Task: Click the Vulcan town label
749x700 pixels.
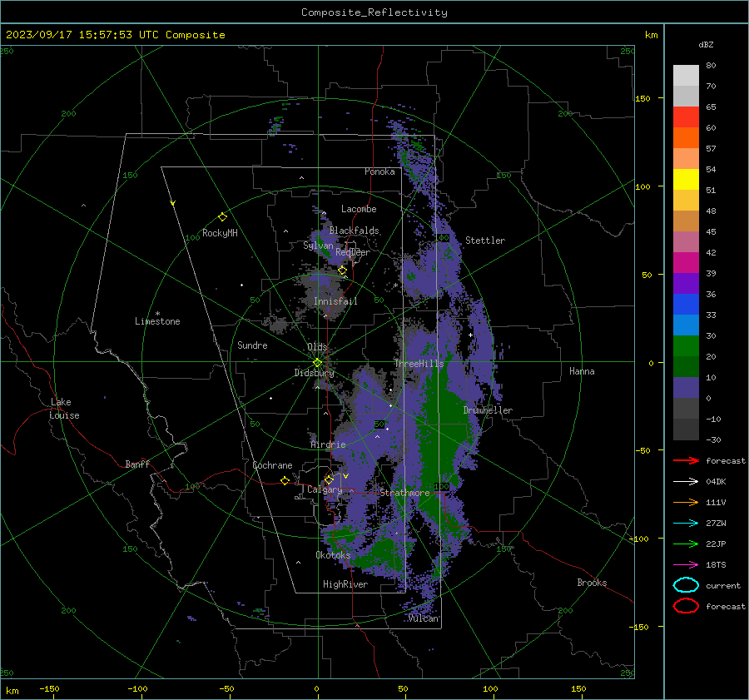Action: 424,618
